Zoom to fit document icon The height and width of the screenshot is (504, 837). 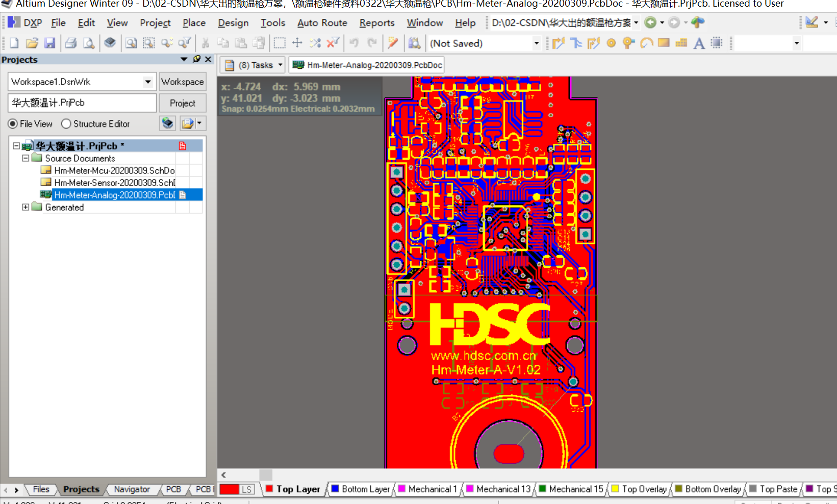(131, 43)
